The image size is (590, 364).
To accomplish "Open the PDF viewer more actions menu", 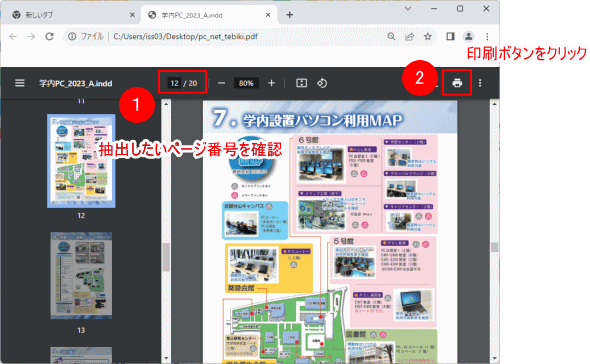I will [x=480, y=83].
